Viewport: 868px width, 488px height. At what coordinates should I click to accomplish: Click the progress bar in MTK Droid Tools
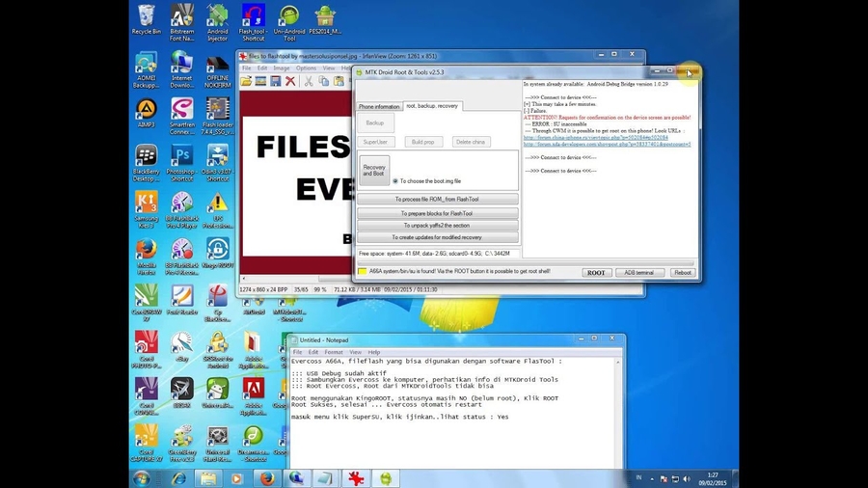tap(525, 263)
